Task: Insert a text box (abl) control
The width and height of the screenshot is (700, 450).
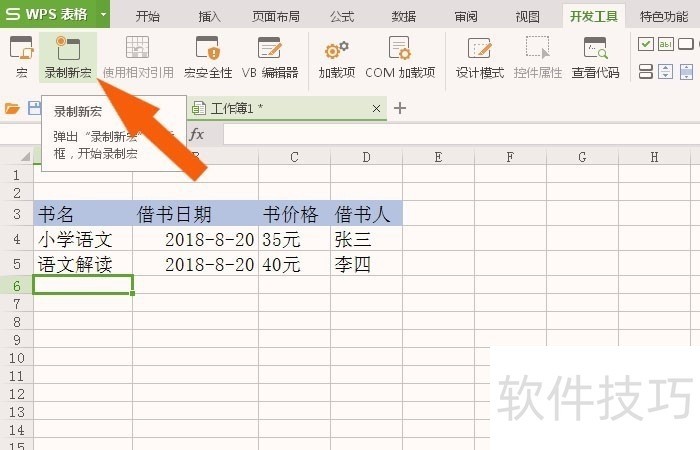Action: (666, 44)
